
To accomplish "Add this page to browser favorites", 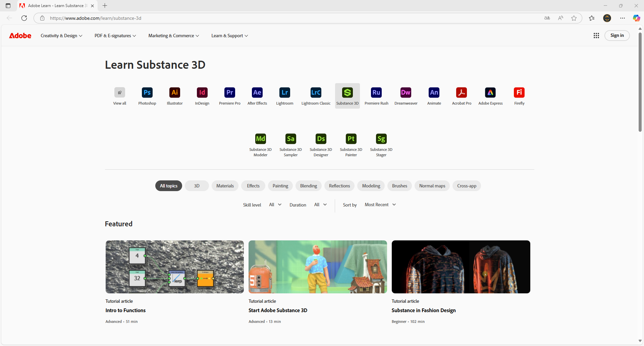I will coord(574,18).
